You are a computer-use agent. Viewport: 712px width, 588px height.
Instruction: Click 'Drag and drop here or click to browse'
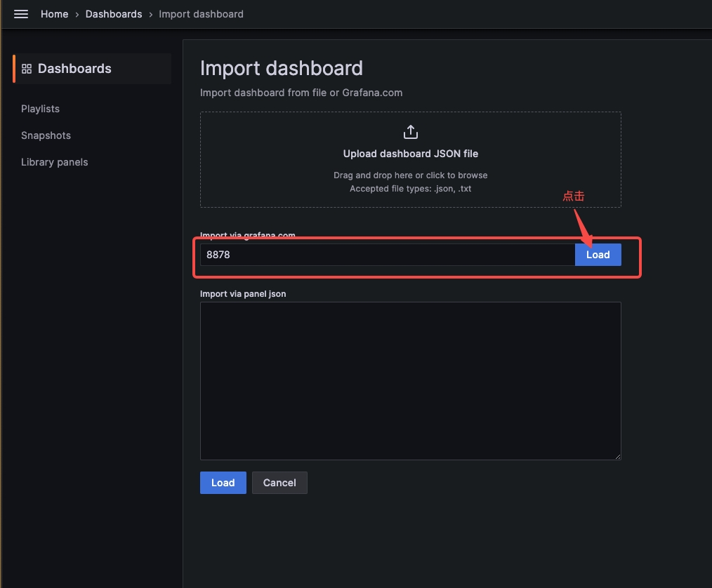[x=411, y=175]
